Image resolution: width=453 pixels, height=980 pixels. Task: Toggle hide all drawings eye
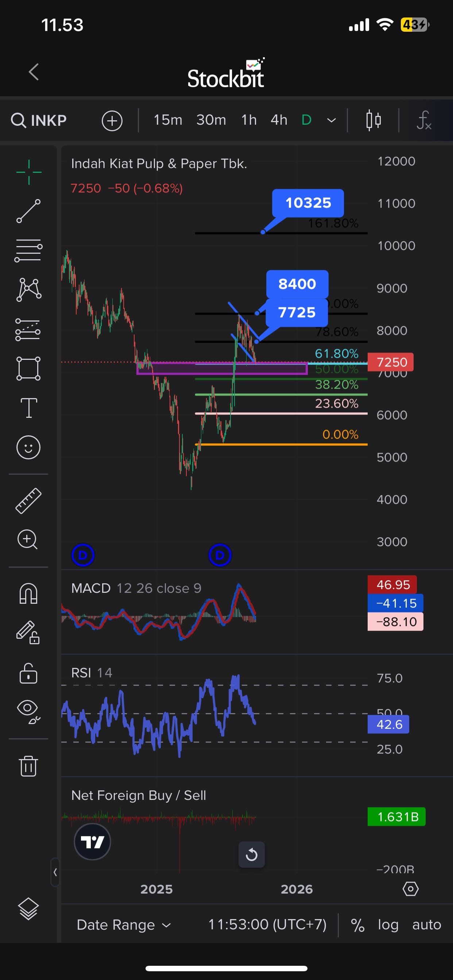click(x=28, y=711)
